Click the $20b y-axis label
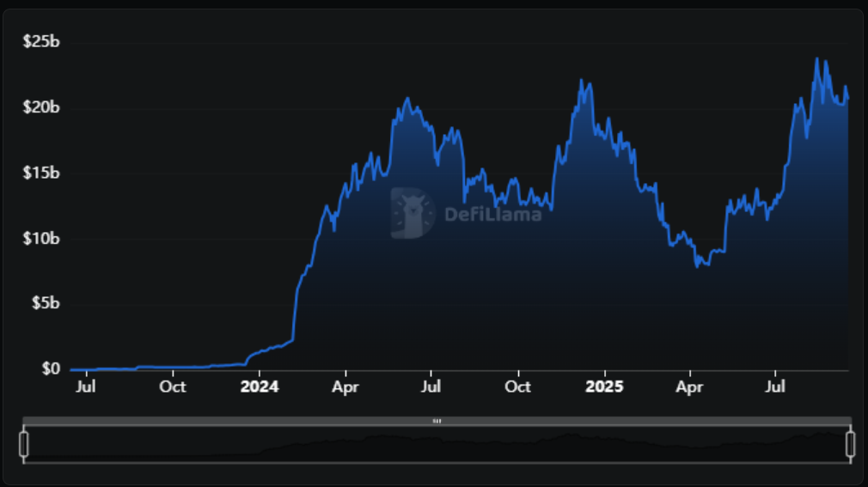The image size is (868, 487). (41, 107)
